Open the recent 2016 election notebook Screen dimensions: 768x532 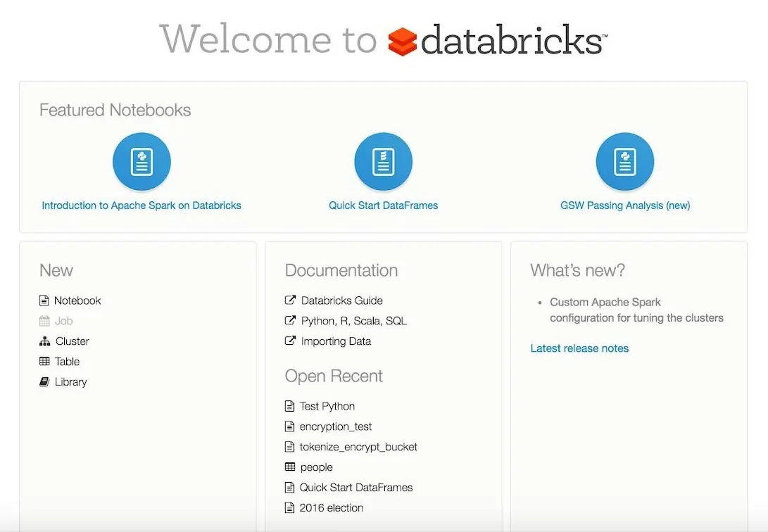(x=331, y=508)
